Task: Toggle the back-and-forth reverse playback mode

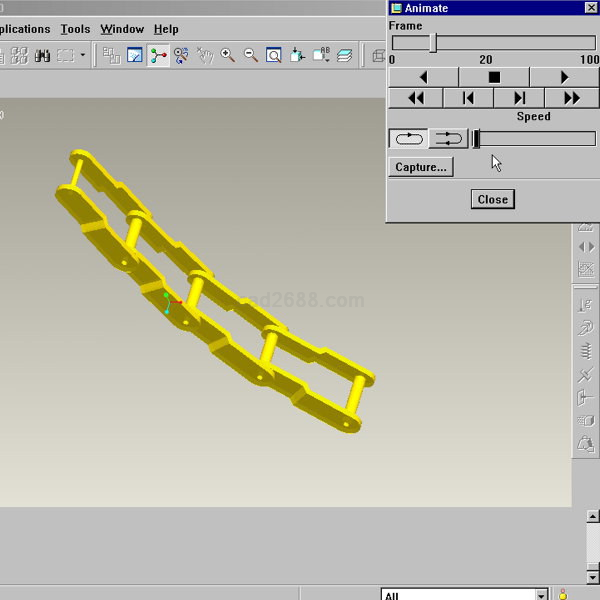Action: click(449, 139)
